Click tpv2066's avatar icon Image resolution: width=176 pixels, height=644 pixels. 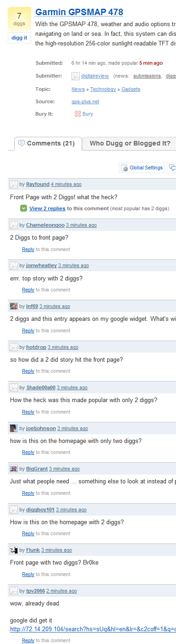tap(14, 590)
